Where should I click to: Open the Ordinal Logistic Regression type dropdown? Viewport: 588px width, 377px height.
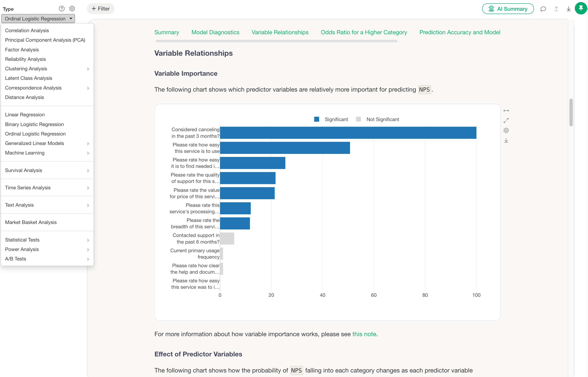(x=38, y=19)
